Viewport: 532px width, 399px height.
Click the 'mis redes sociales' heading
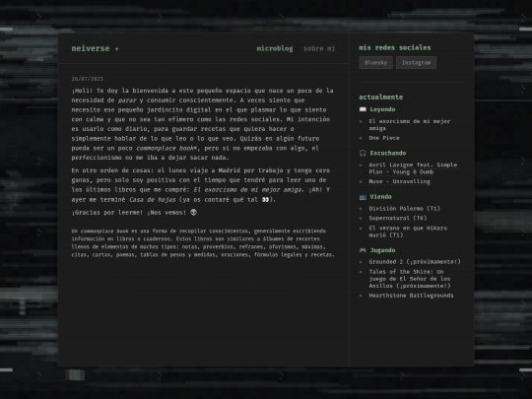[x=395, y=48]
